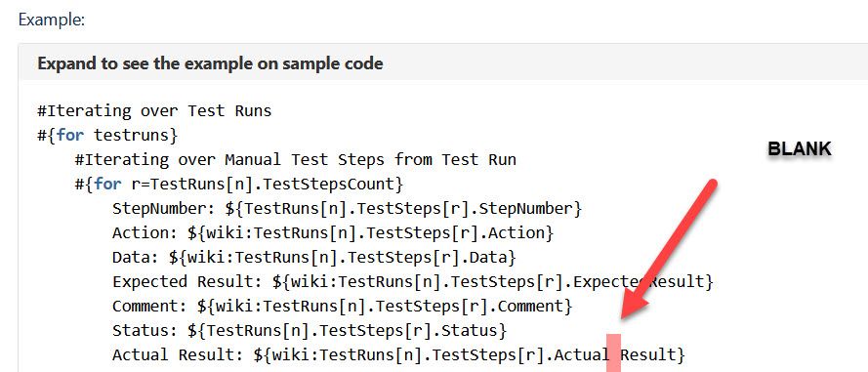868x372 pixels.
Task: Click the blue 'for' keyword in r= line
Action: pyautogui.click(x=107, y=184)
